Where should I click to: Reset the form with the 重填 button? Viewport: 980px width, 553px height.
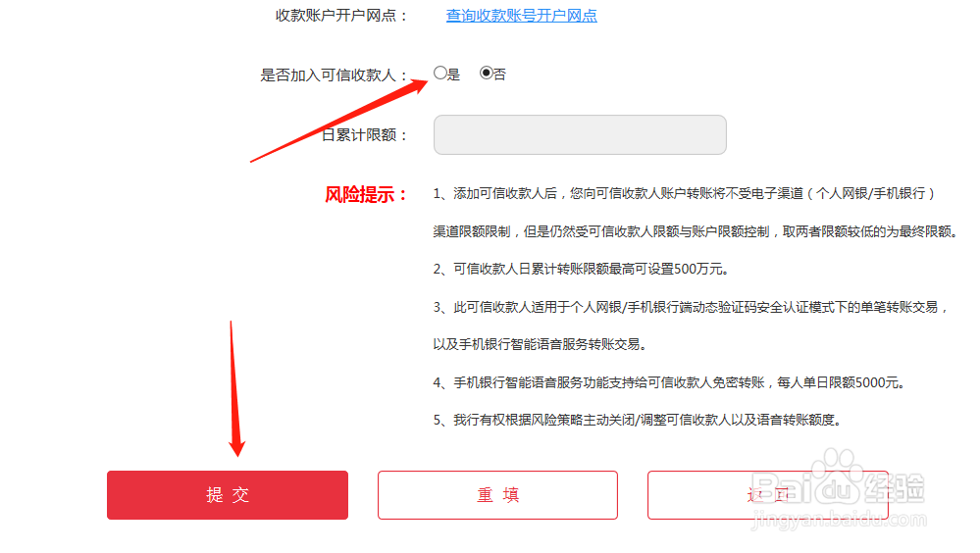tap(497, 495)
